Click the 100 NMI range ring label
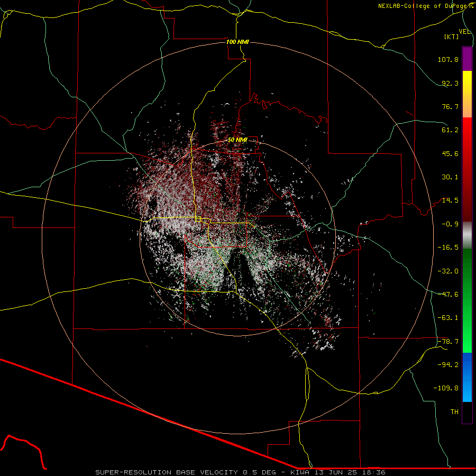The image size is (476, 476). 237,42
